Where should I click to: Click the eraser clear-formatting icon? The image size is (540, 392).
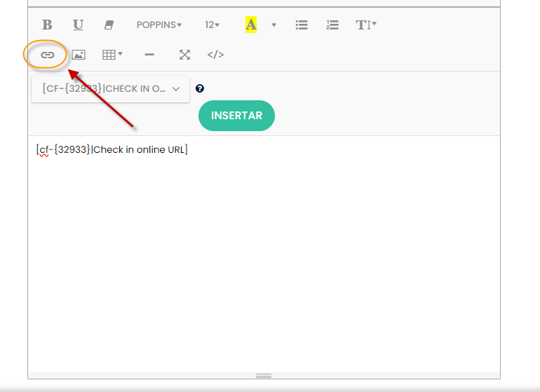pyautogui.click(x=109, y=25)
